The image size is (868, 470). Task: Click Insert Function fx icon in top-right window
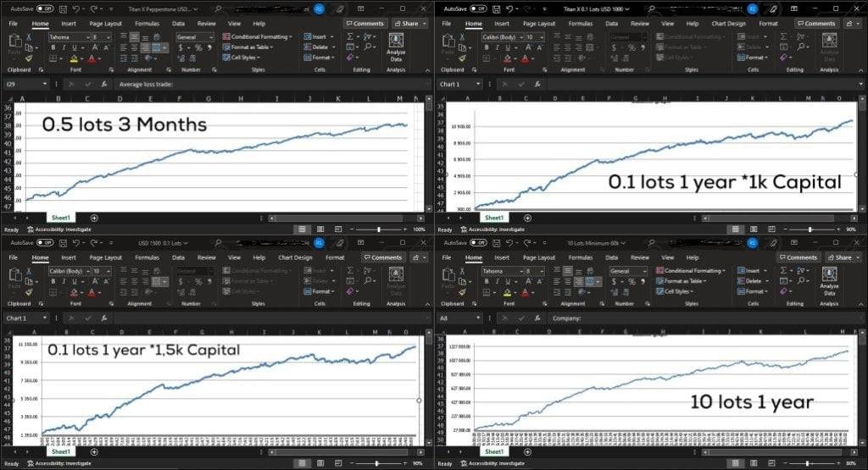[537, 85]
